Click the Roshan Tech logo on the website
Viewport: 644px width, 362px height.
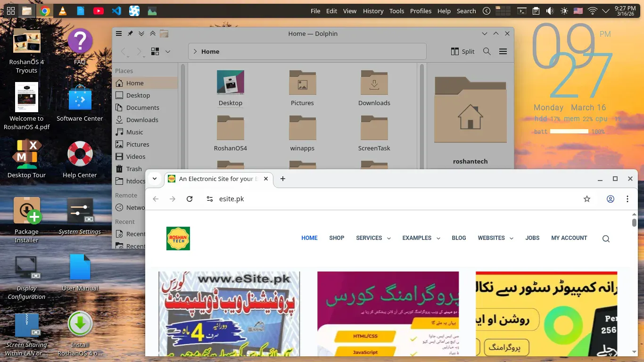click(x=178, y=239)
